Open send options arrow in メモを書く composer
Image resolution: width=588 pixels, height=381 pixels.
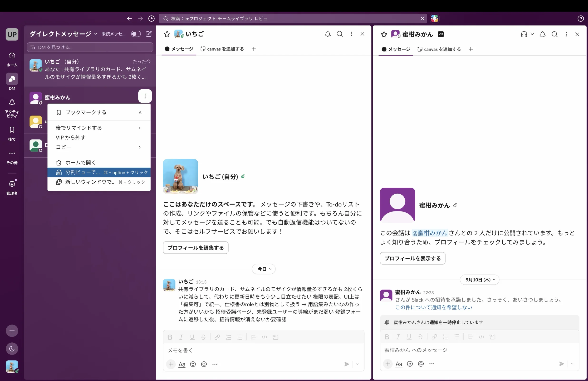pyautogui.click(x=357, y=364)
